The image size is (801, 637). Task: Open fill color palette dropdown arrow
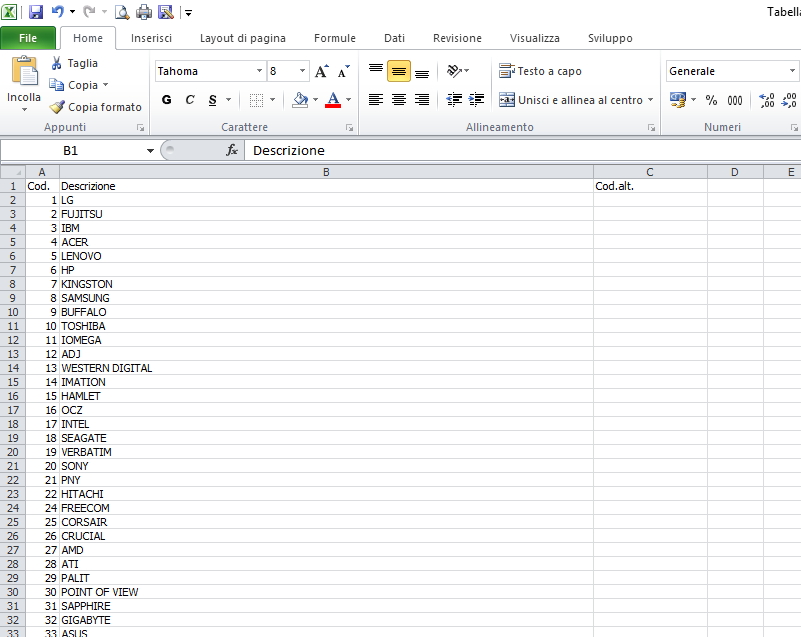coord(315,100)
